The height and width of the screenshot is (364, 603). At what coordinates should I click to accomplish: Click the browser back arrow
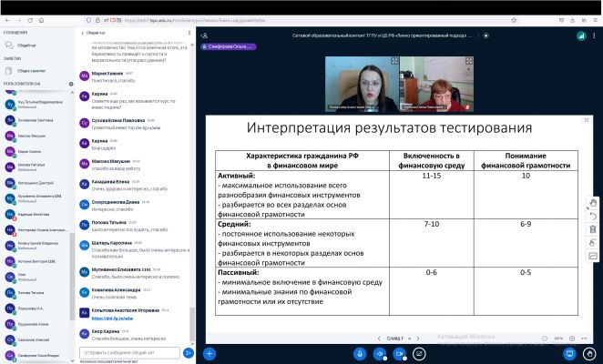(7, 20)
